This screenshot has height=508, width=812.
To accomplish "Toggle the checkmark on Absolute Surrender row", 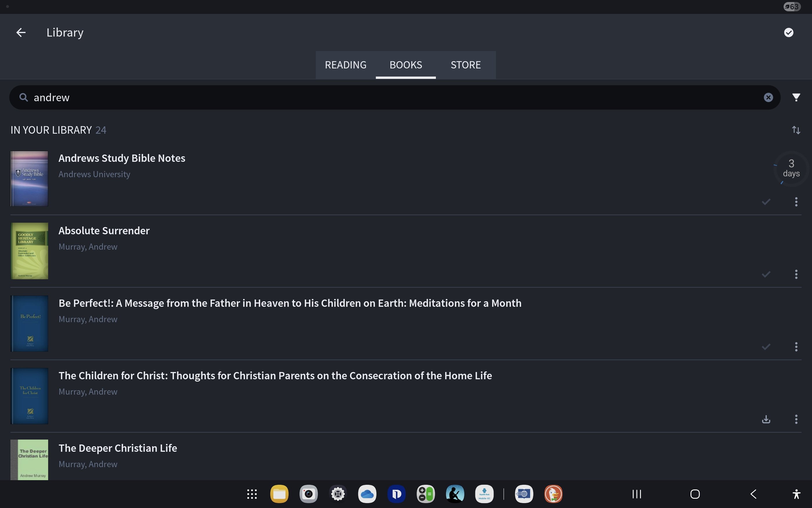I will [766, 274].
